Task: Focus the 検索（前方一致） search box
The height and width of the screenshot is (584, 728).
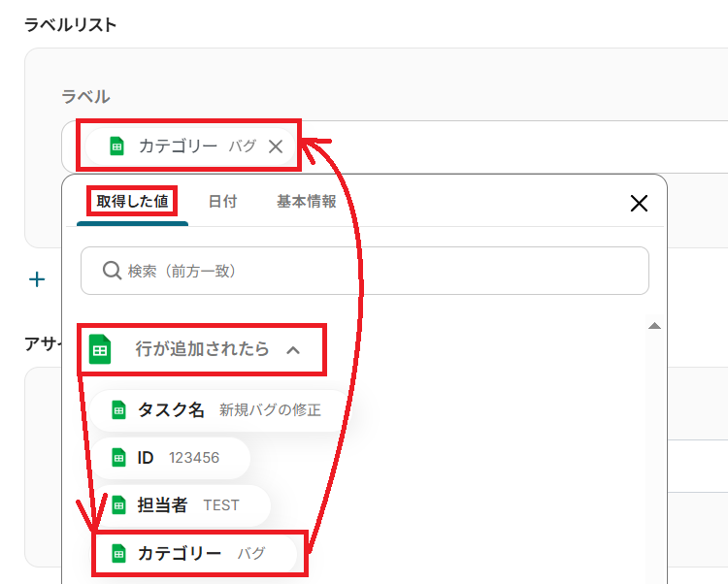Action: [364, 271]
